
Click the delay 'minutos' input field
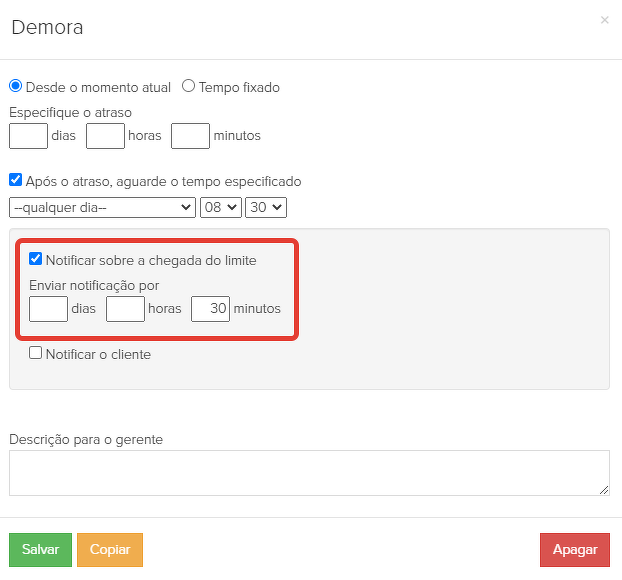pyautogui.click(x=190, y=135)
